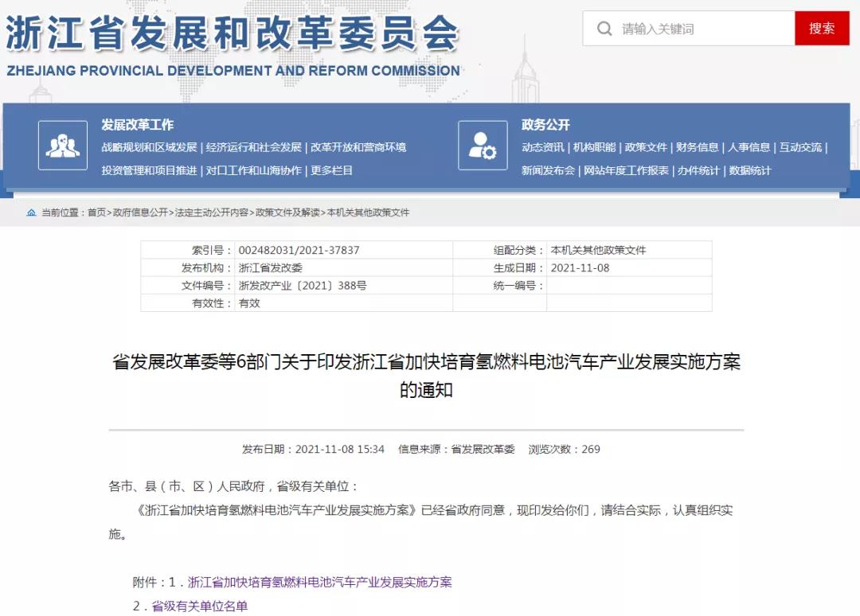
Task: Open 发展改革工作 section heading
Action: pyautogui.click(x=137, y=125)
